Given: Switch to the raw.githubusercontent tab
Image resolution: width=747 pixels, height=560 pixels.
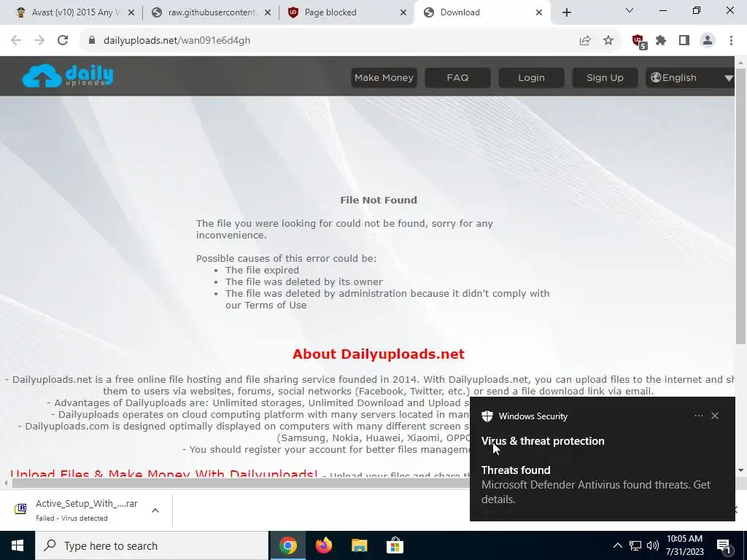Looking at the screenshot, I should (209, 13).
